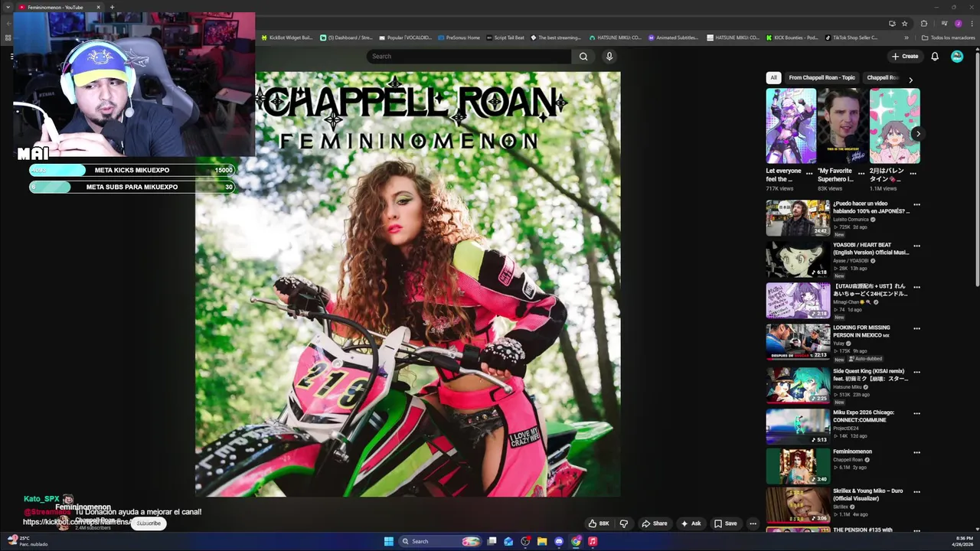The image size is (980, 551).
Task: Show next Shorts with the shelf arrow
Action: tap(917, 133)
